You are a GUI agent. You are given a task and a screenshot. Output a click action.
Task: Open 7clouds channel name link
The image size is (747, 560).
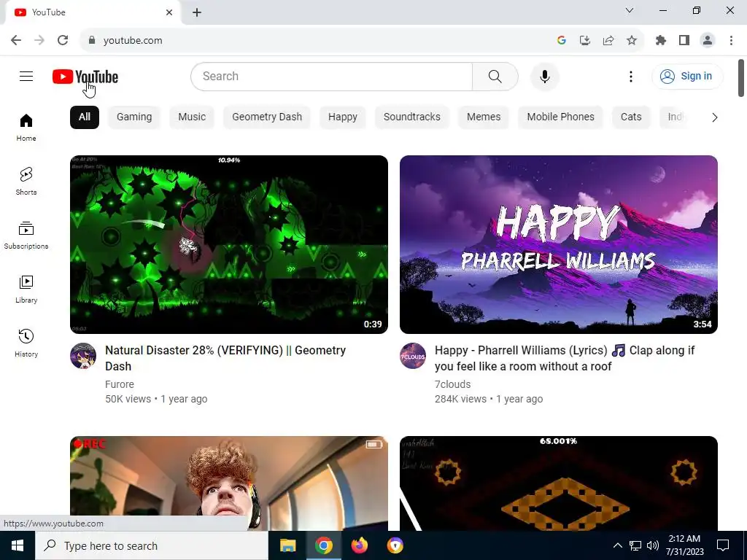452,384
